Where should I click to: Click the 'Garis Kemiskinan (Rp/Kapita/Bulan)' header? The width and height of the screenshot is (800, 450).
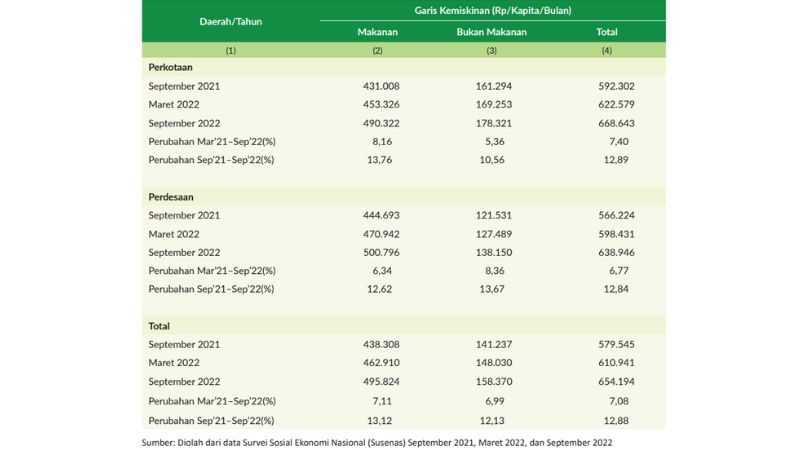(492, 10)
